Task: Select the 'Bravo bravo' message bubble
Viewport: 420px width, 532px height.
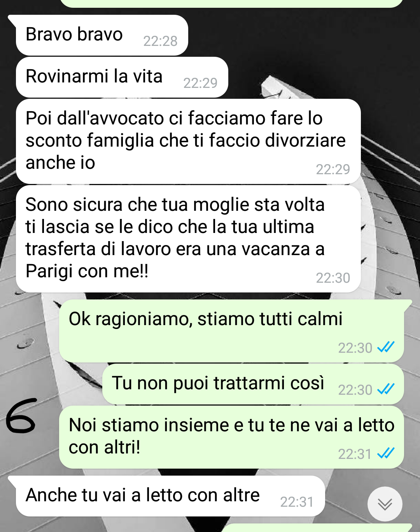Action: click(102, 35)
